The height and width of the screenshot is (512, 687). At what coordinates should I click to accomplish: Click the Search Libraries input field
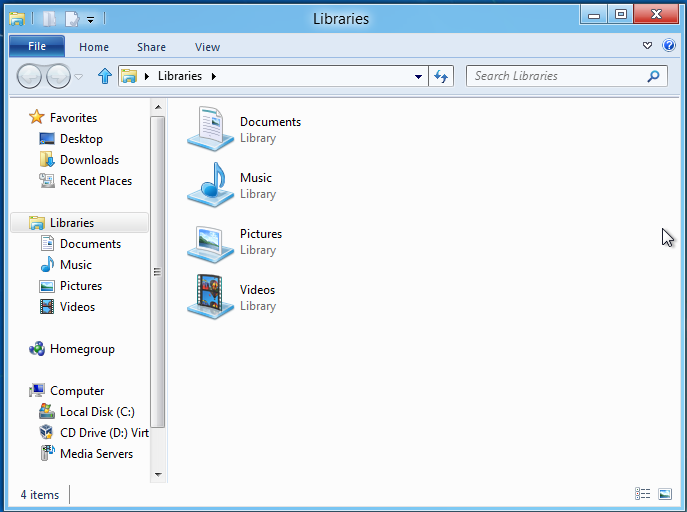pyautogui.click(x=555, y=76)
